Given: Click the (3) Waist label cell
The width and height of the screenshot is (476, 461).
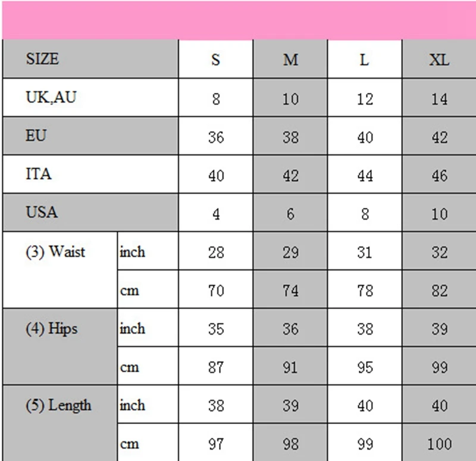Looking at the screenshot, I should click(x=60, y=270).
